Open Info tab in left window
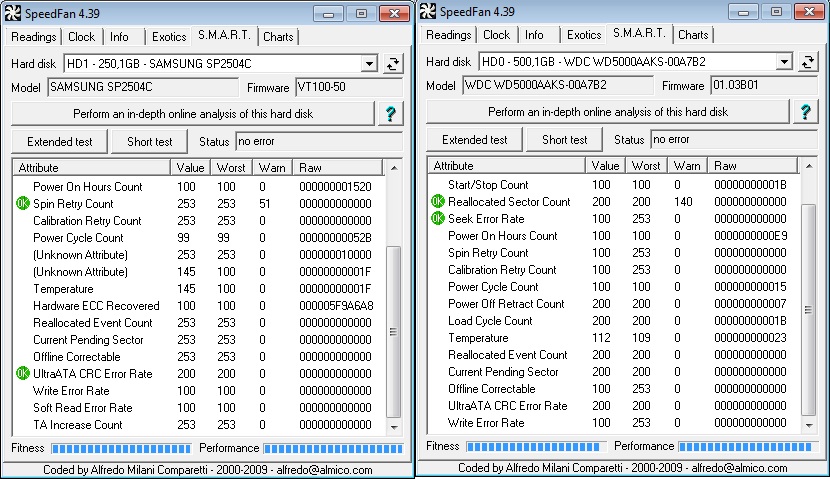Viewport: 830px width, 479px height. click(119, 37)
